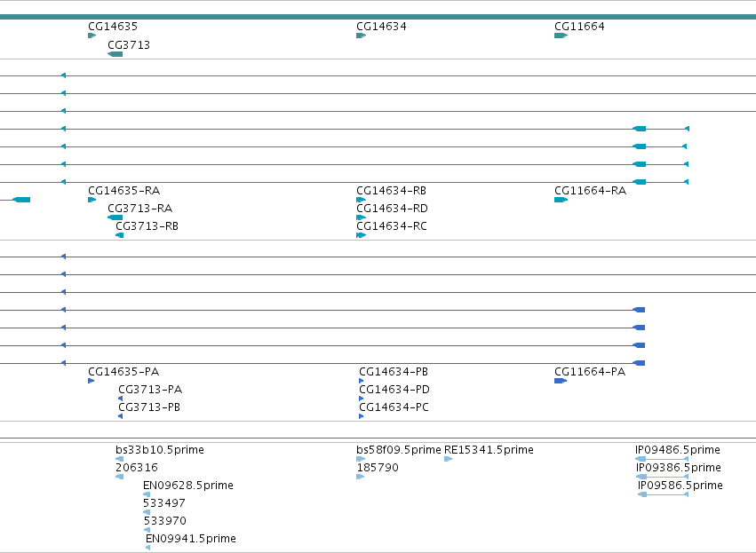
Task: Select the CG14634-PC protein label
Action: [x=394, y=407]
